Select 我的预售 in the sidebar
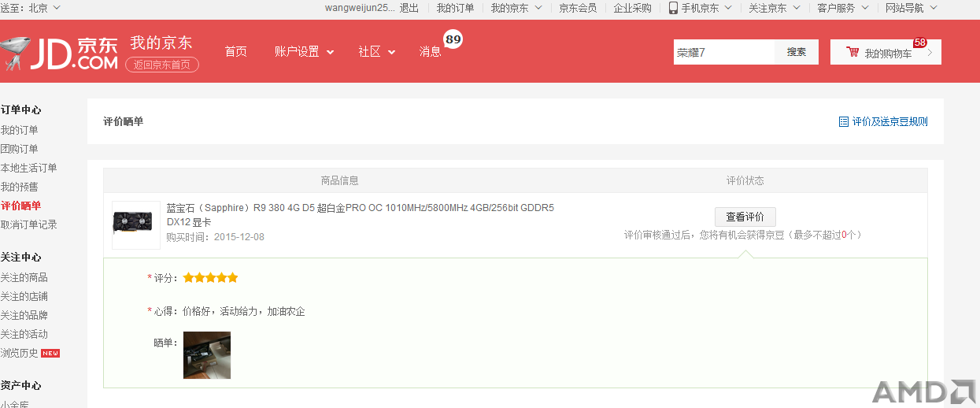This screenshot has height=408, width=980. pyautogui.click(x=19, y=187)
